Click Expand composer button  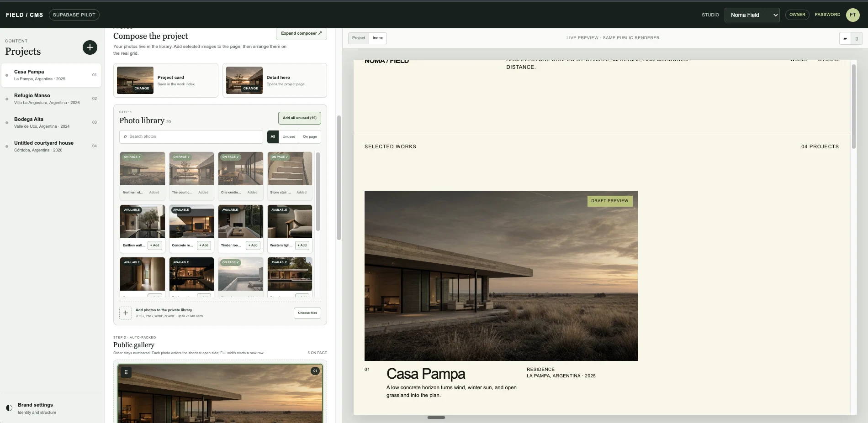tap(302, 33)
